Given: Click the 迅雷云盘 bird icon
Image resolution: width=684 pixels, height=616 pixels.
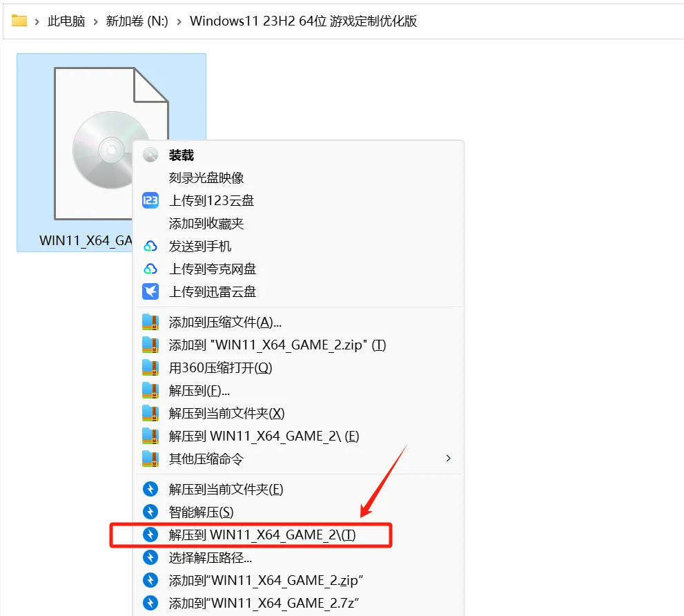Looking at the screenshot, I should click(x=150, y=291).
